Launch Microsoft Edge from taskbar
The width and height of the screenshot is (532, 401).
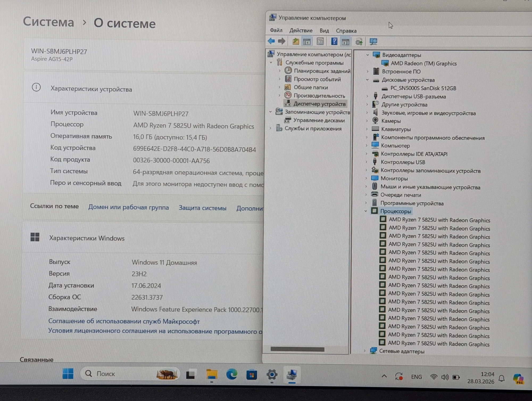click(232, 375)
